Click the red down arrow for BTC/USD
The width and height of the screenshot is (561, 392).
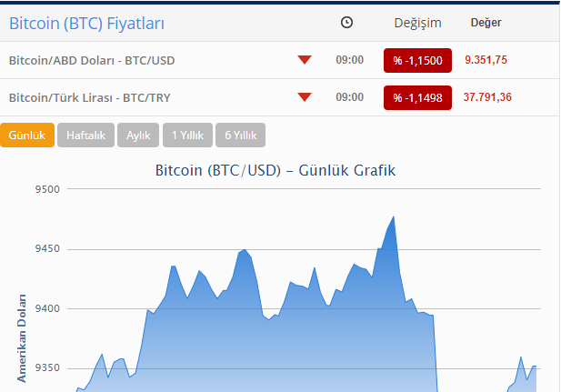tap(305, 60)
